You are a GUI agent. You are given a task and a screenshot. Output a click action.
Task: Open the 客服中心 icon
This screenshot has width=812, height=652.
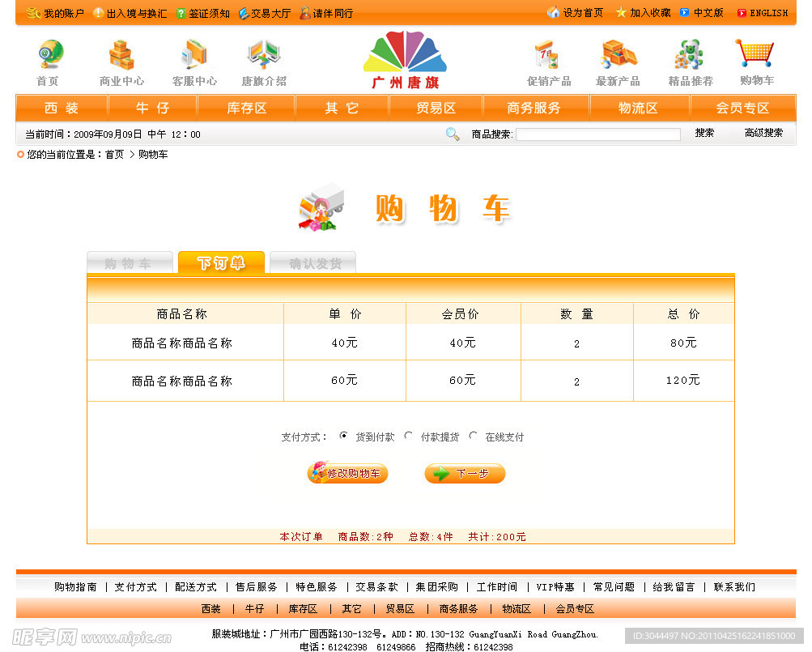[x=194, y=55]
